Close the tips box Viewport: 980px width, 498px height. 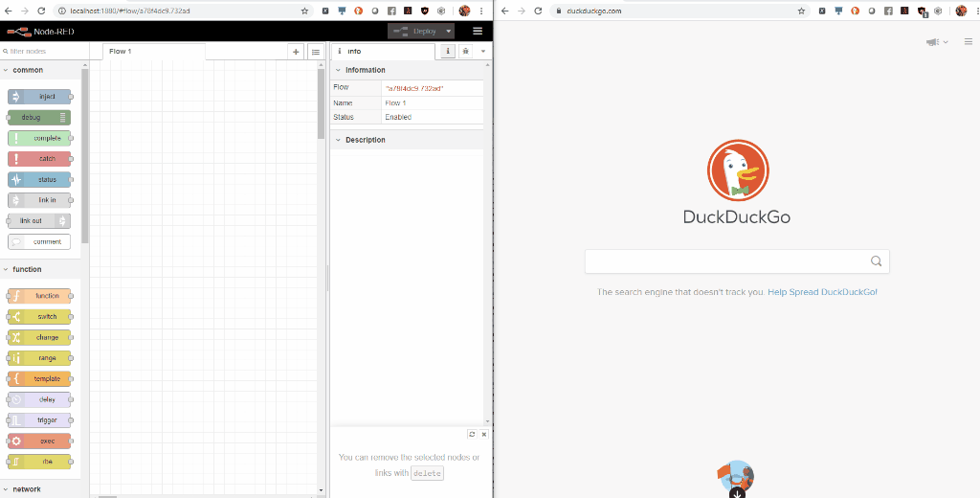[483, 434]
